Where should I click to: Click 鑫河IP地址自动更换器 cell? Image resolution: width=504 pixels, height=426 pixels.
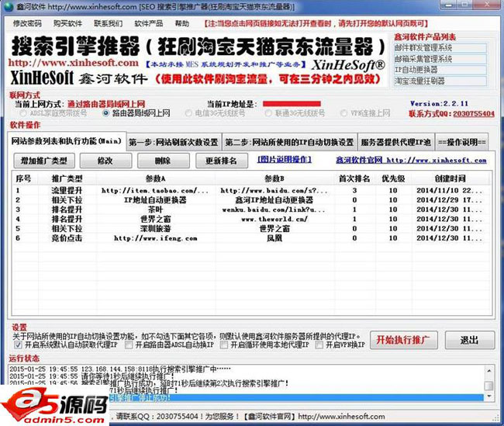pos(274,200)
